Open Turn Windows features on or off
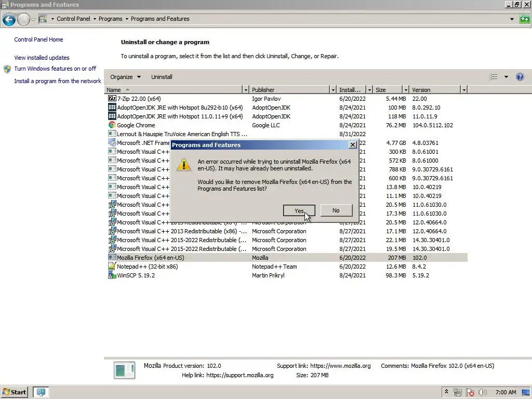The width and height of the screenshot is (532, 399). (x=55, y=69)
